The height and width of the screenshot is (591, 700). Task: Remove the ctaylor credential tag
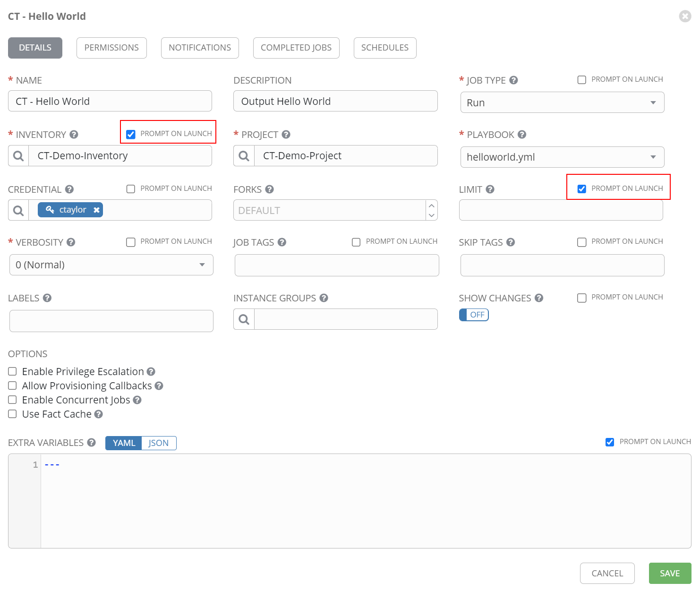tap(96, 210)
